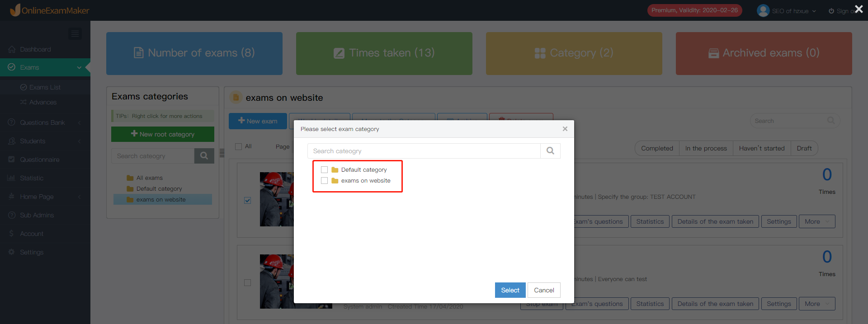Click the Students sidebar icon
Viewport: 868px width, 324px height.
[x=12, y=141]
